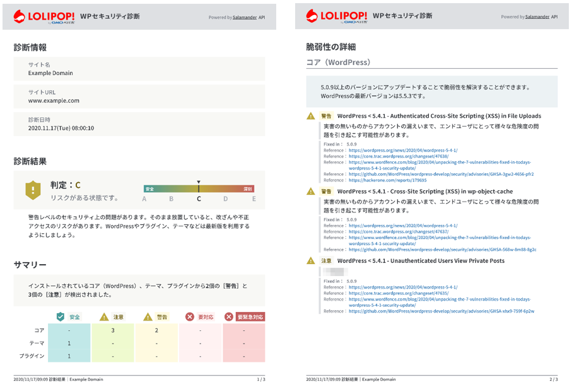Click the scan date 2020.11.17(Tue) 08:00:10
The width and height of the screenshot is (572, 392).
pyautogui.click(x=61, y=129)
